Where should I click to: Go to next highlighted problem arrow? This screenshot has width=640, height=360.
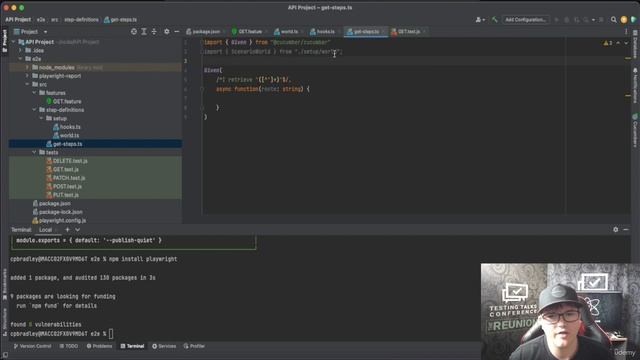(x=626, y=43)
